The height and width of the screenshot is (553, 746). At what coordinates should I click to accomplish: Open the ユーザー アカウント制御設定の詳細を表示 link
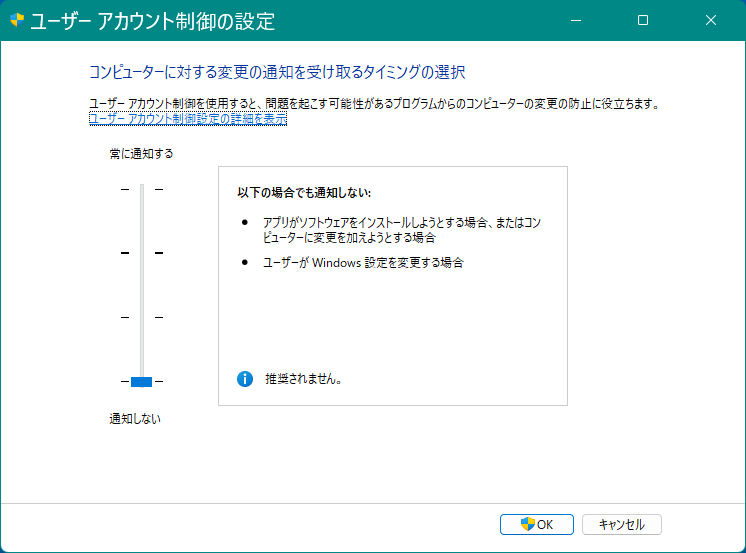pyautogui.click(x=188, y=118)
